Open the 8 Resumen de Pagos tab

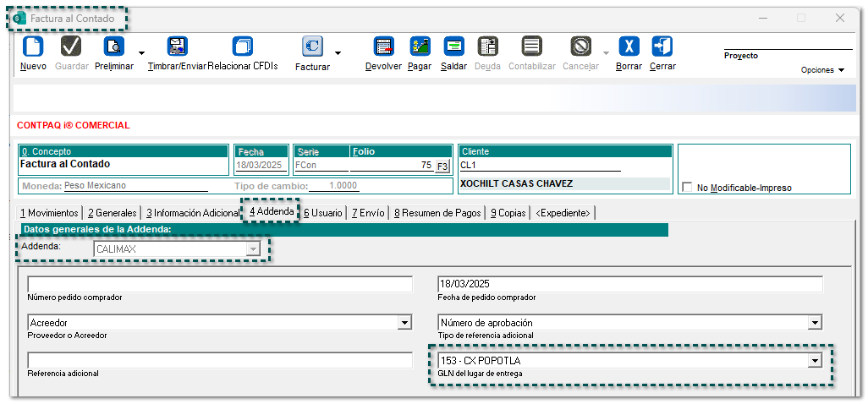(438, 213)
